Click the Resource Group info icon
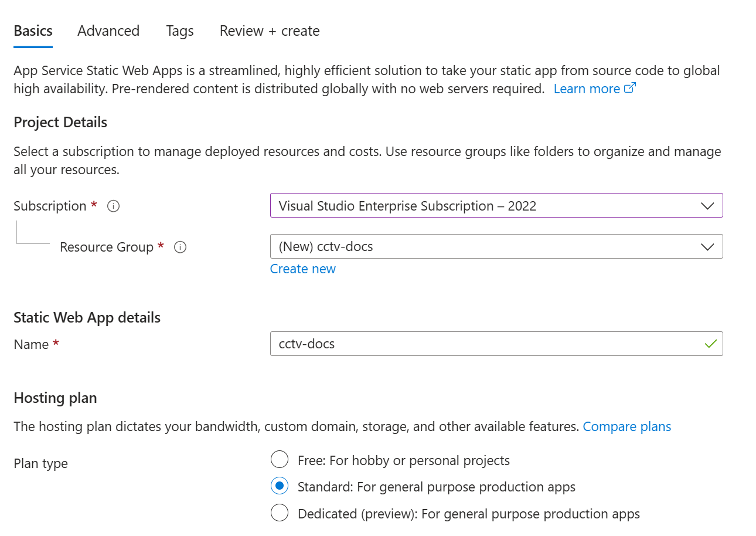The height and width of the screenshot is (536, 756). tap(181, 247)
